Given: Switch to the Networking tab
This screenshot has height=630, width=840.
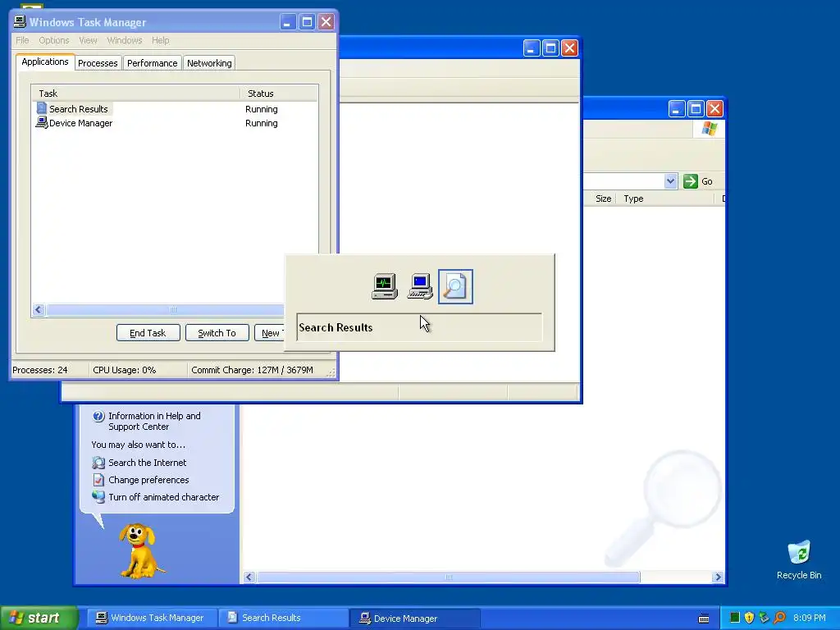Looking at the screenshot, I should [x=209, y=63].
